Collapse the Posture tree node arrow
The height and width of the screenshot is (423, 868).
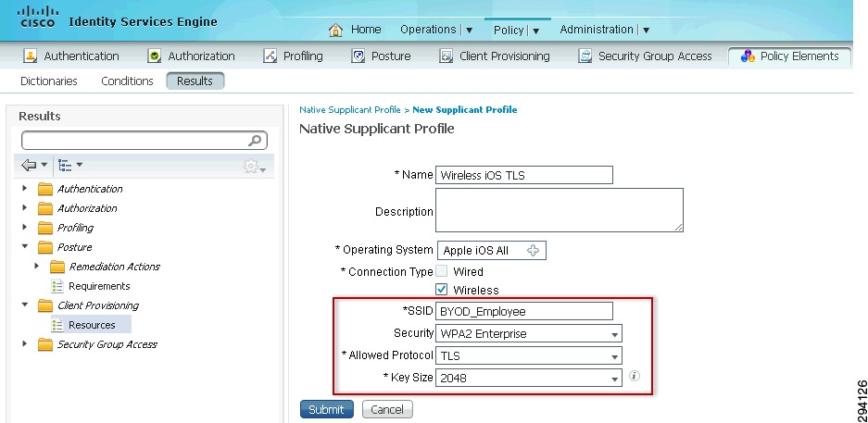(x=24, y=246)
